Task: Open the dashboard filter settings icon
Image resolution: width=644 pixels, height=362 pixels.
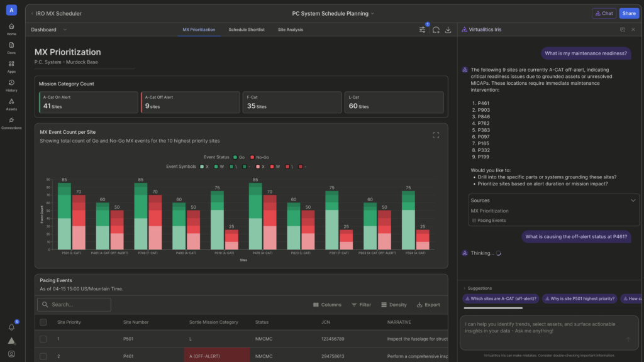Action: pyautogui.click(x=422, y=30)
